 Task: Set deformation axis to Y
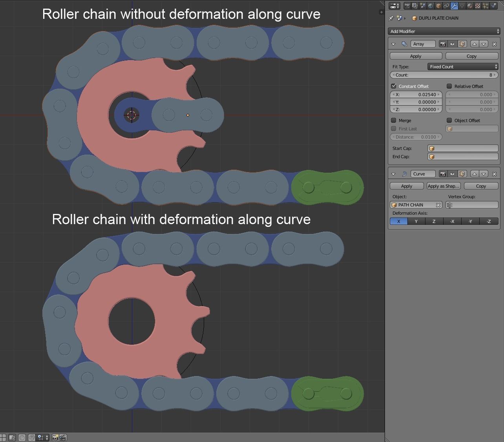click(x=416, y=221)
